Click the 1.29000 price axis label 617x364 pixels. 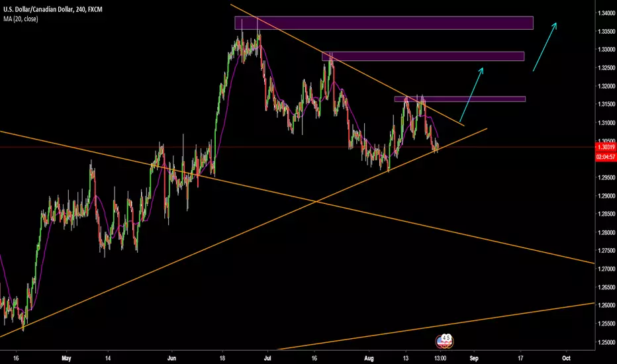(606, 196)
